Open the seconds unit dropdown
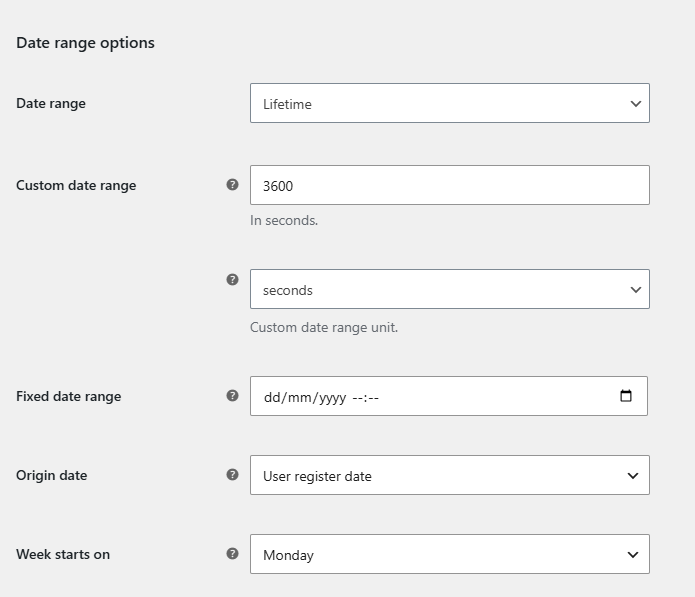Screen dimensions: 695x597 point(449,289)
